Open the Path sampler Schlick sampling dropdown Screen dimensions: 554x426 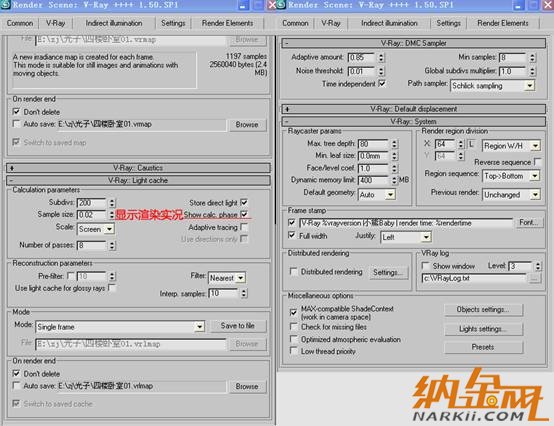(x=493, y=86)
